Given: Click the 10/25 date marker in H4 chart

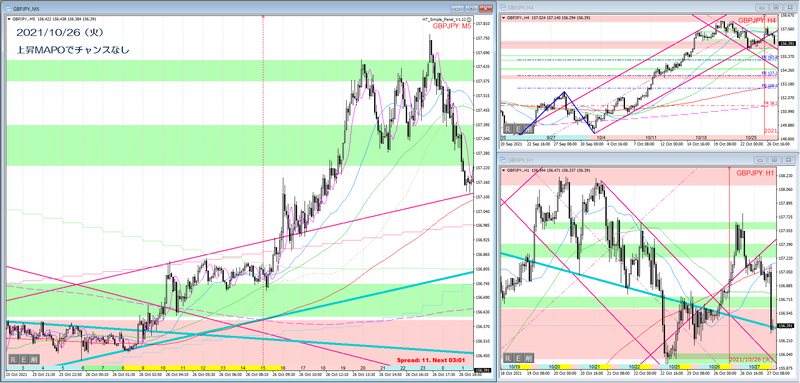Looking at the screenshot, I should click(x=751, y=137).
